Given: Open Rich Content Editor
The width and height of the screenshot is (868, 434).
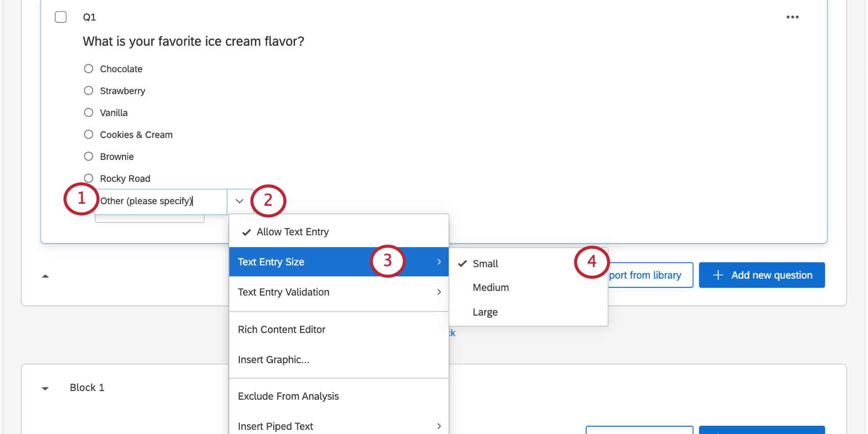Looking at the screenshot, I should [282, 330].
